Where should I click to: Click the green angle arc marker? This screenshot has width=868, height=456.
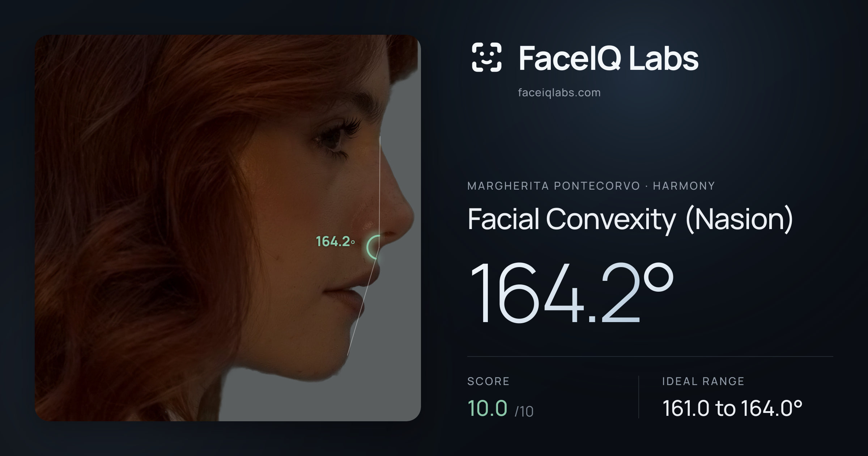coord(373,247)
